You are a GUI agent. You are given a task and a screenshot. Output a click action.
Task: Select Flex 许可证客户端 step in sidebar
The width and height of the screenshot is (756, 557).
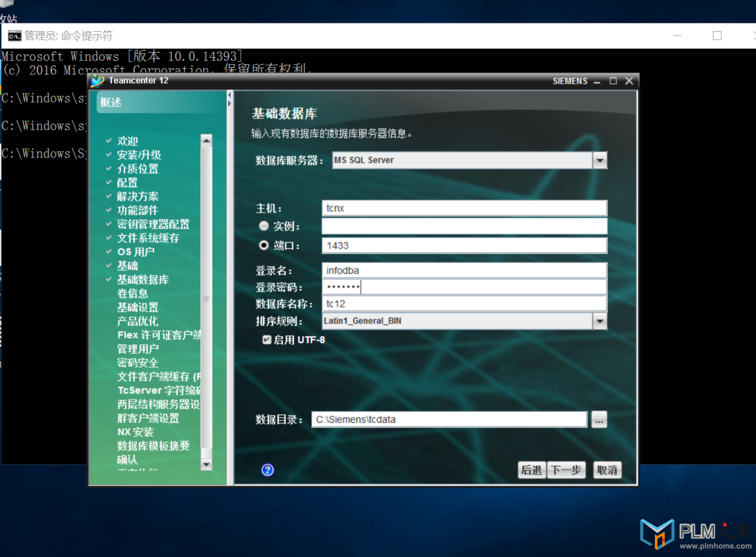pyautogui.click(x=159, y=335)
